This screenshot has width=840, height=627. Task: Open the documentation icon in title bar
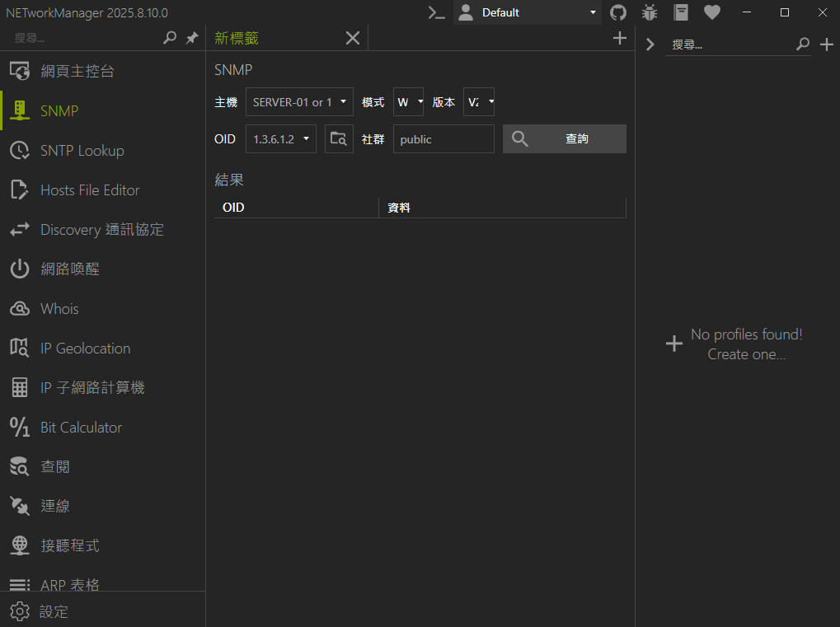point(681,12)
